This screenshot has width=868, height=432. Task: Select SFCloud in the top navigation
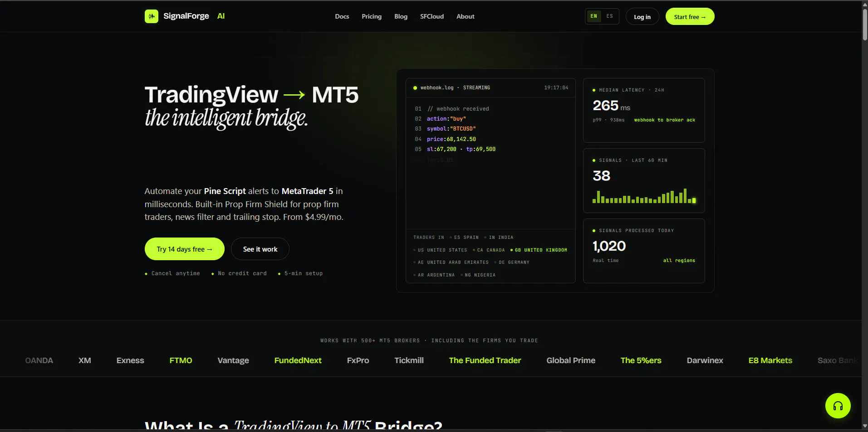[x=432, y=16]
